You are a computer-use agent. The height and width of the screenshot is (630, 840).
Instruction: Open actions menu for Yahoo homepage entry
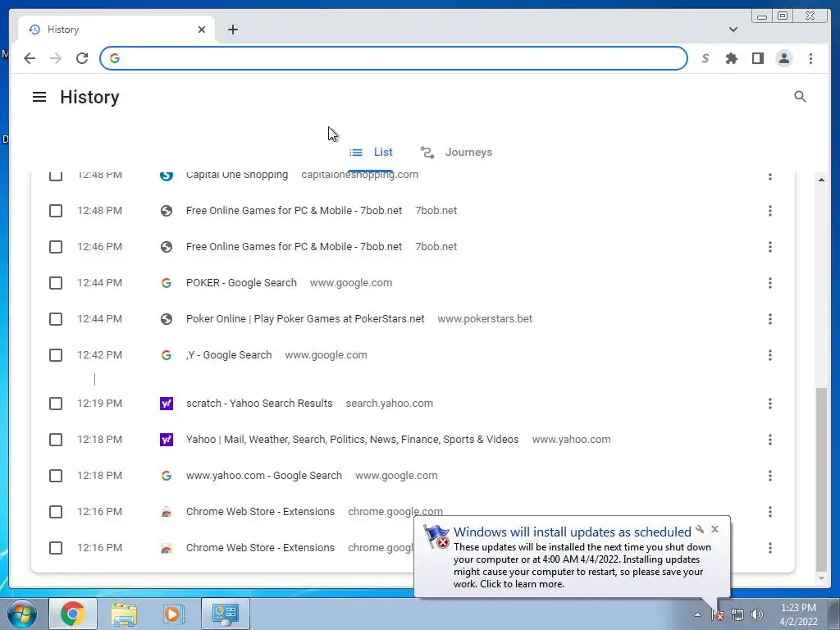tap(769, 440)
